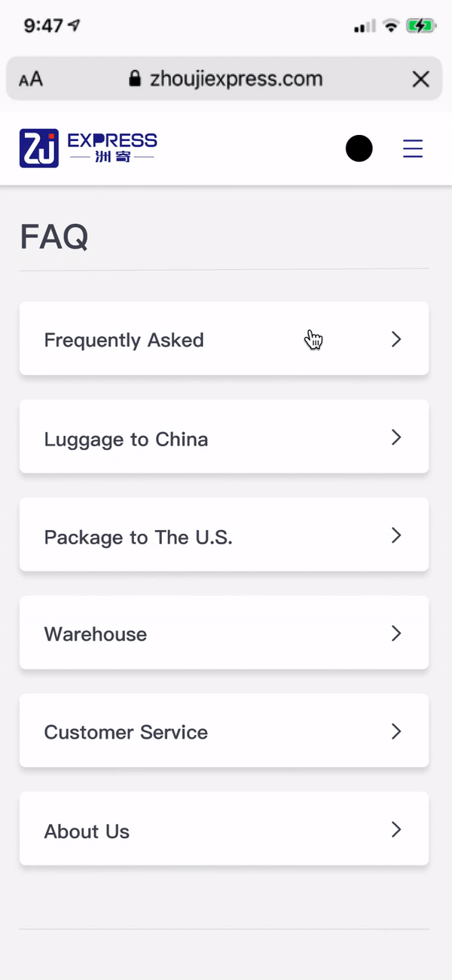Viewport: 452px width, 980px height.
Task: Expand the About Us chevron
Action: point(396,829)
